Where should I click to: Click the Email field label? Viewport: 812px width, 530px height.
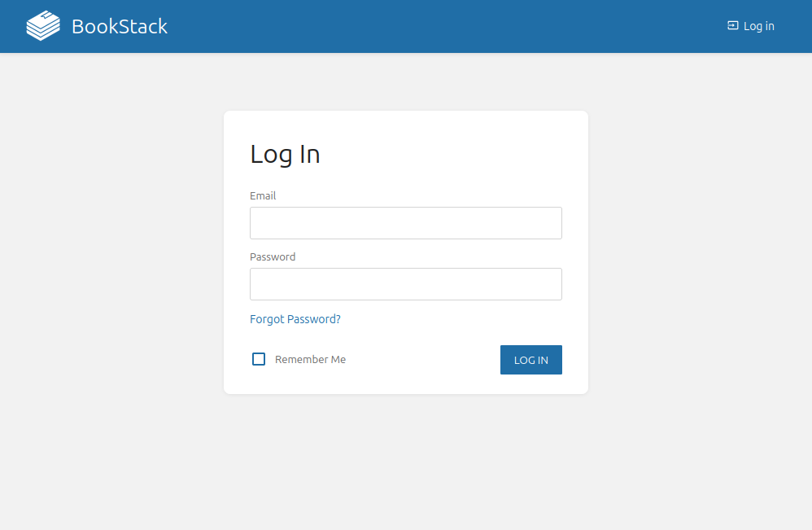(263, 196)
